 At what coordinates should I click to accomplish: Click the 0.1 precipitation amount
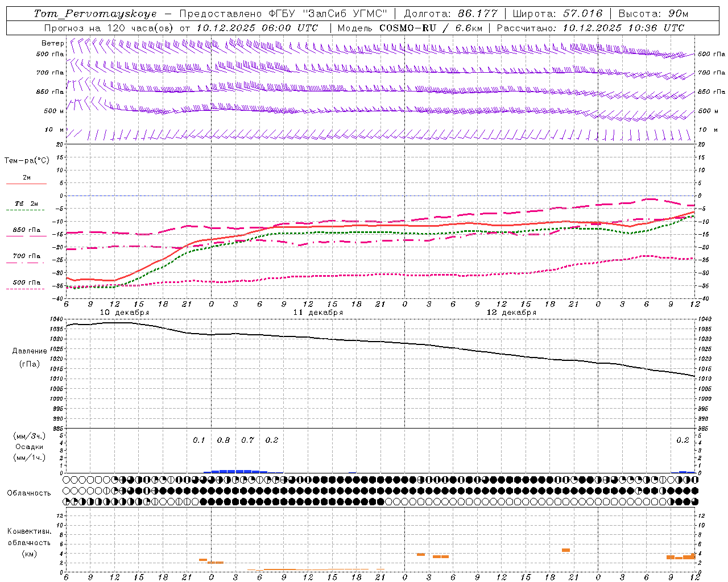(x=198, y=440)
